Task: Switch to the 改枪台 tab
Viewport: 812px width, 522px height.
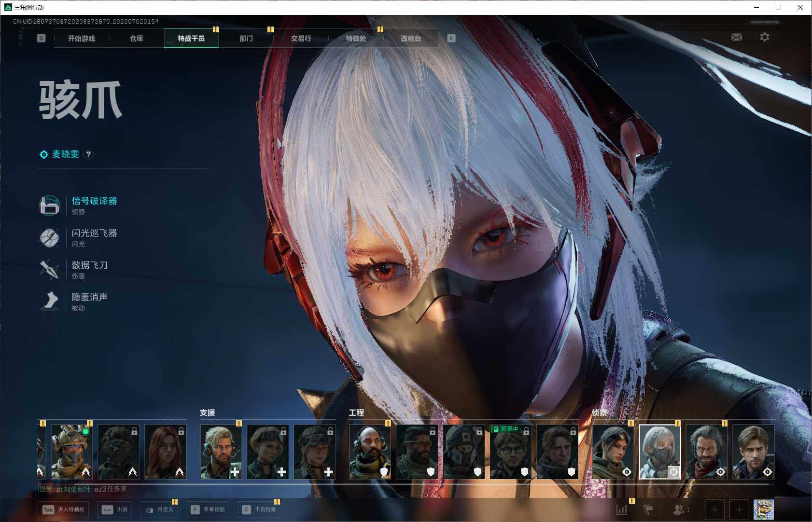Action: (411, 39)
